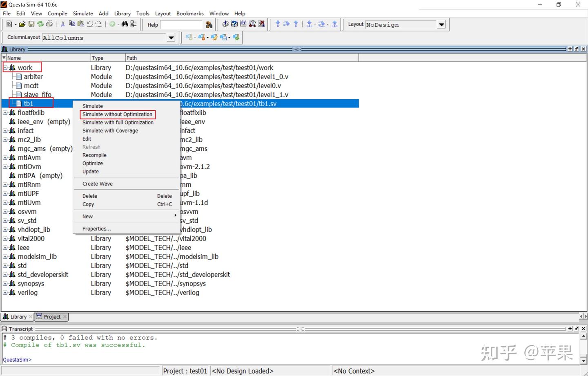Open the Compile menu in menu bar
Screen dimensions: 588x376
coord(57,13)
